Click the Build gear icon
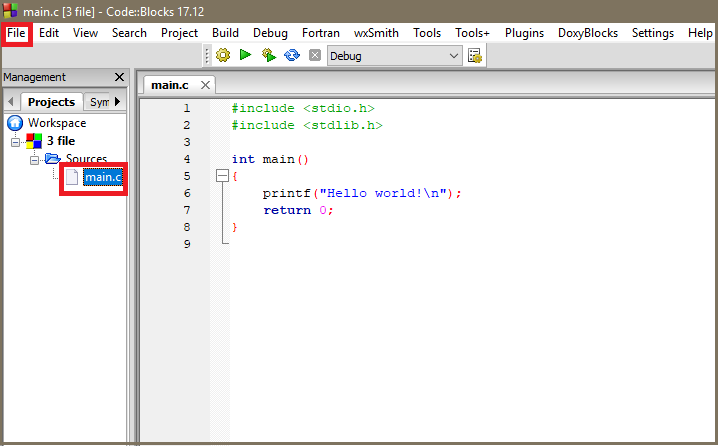 tap(223, 55)
